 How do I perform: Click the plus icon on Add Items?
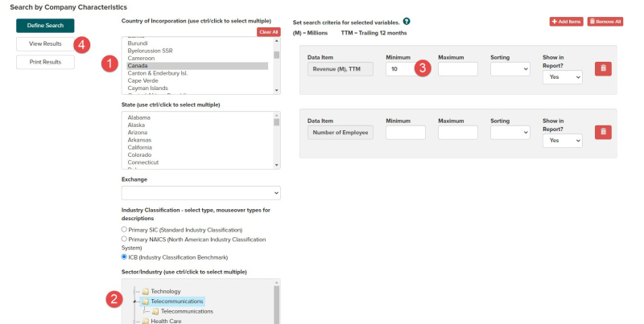click(555, 22)
